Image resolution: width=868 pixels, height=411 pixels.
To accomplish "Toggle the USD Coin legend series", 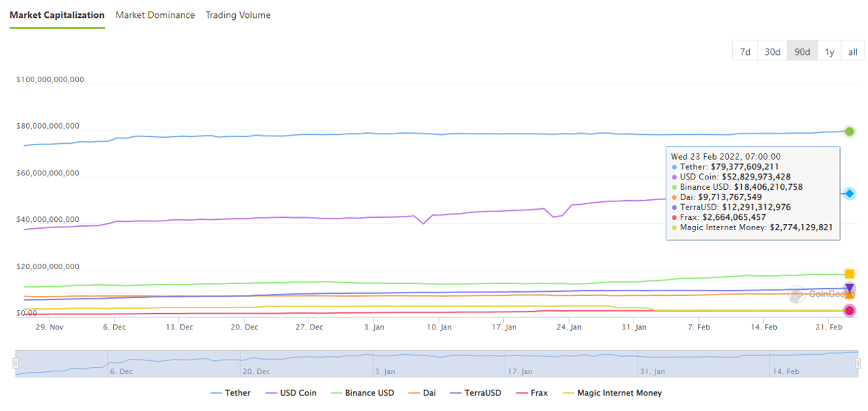I will click(290, 393).
